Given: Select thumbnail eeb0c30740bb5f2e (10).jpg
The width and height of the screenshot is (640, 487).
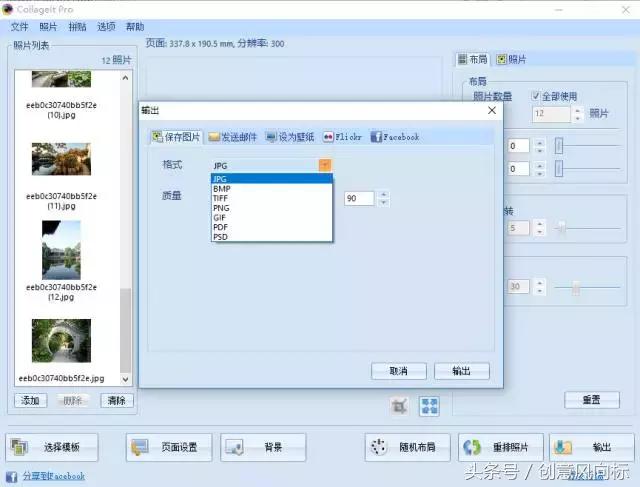Looking at the screenshot, I should pyautogui.click(x=61, y=79).
